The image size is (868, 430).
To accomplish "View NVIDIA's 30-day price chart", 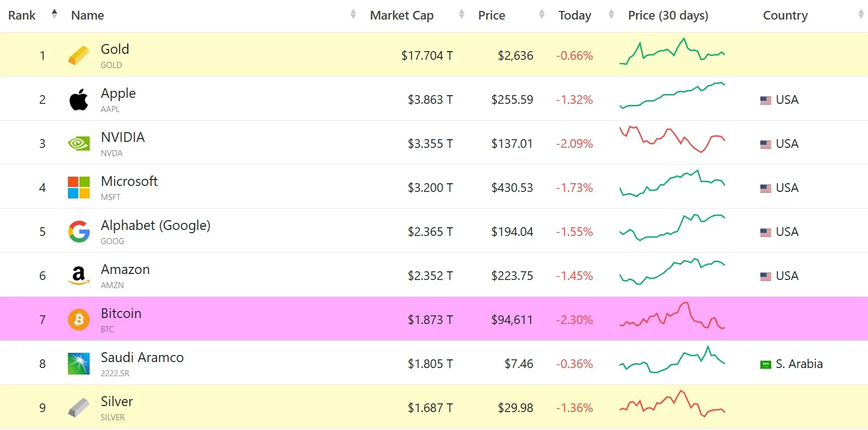I will pyautogui.click(x=672, y=139).
